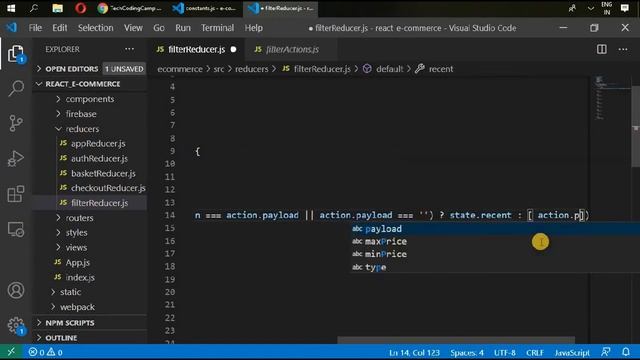Open the Edit menu
Image resolution: width=640 pixels, height=360 pixels.
(x=60, y=28)
